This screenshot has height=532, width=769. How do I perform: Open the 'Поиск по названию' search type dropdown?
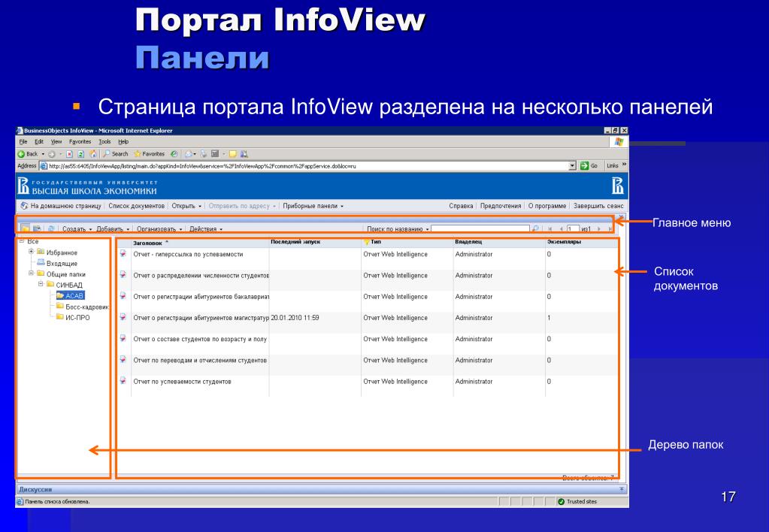coord(398,229)
